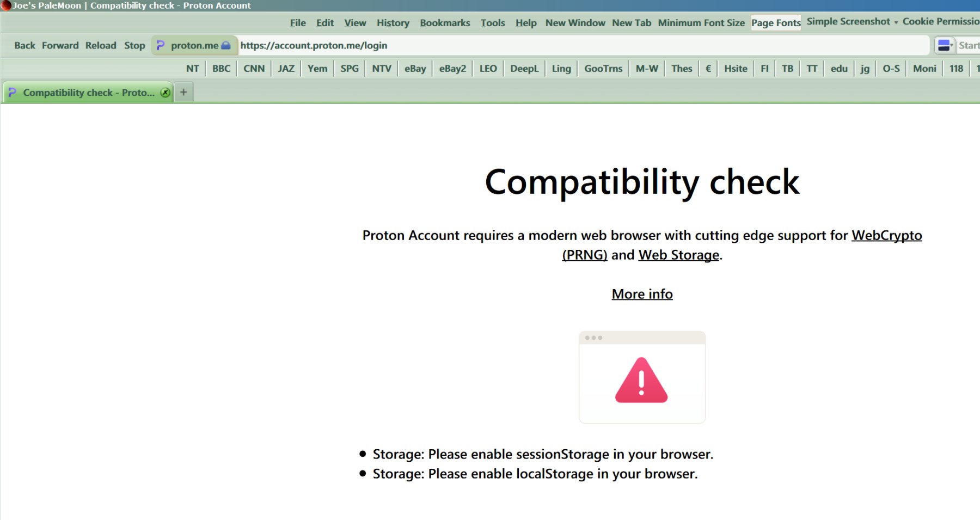Open the Bookmarks menu
Screen dimensions: 980x520
point(445,23)
